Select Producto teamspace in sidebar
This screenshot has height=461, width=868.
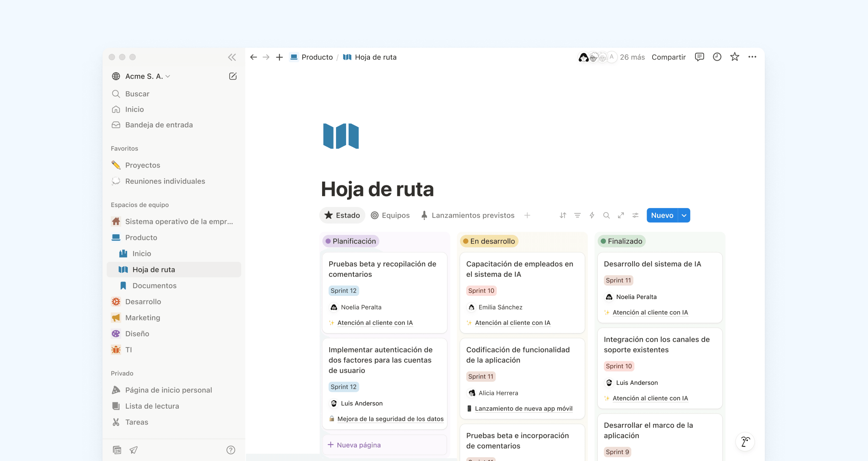point(174,237)
